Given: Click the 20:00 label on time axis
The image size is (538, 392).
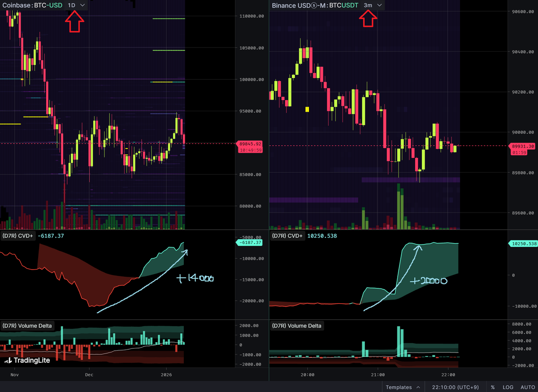Looking at the screenshot, I should [x=307, y=375].
